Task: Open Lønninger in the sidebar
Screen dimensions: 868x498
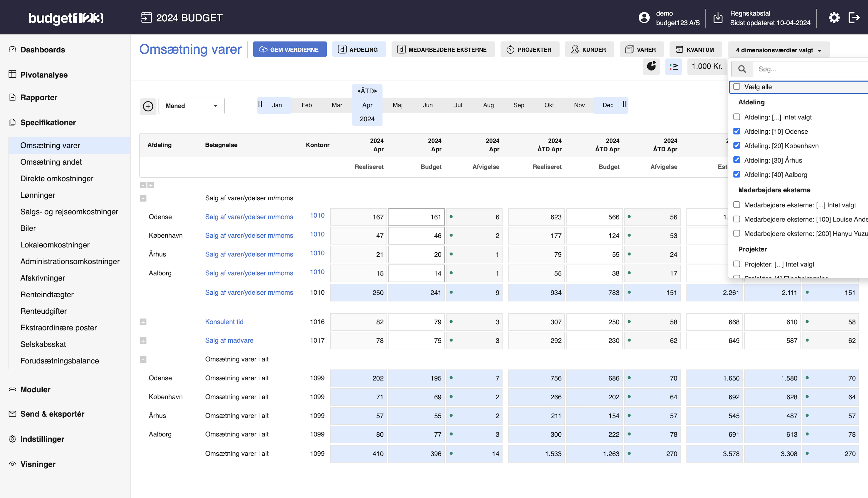Action: point(38,195)
